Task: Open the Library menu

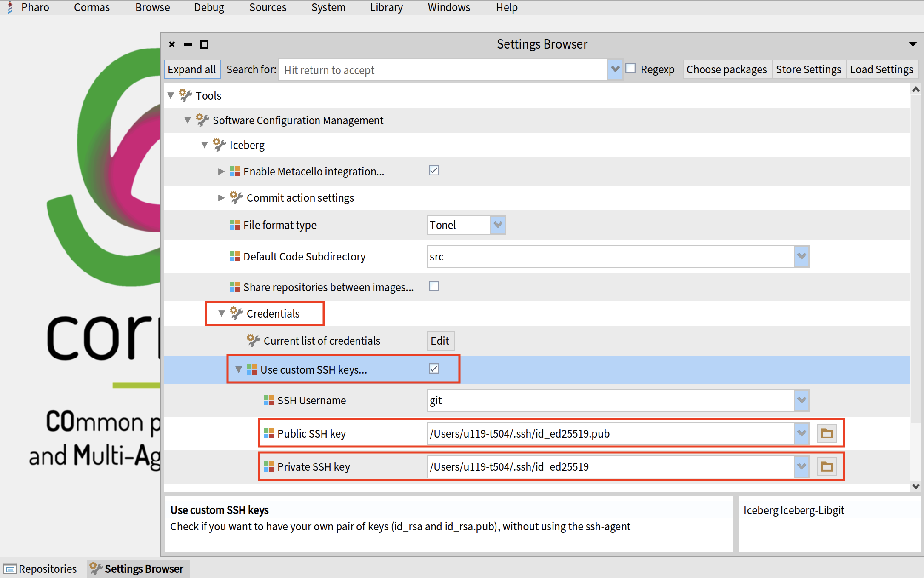Action: [x=386, y=7]
